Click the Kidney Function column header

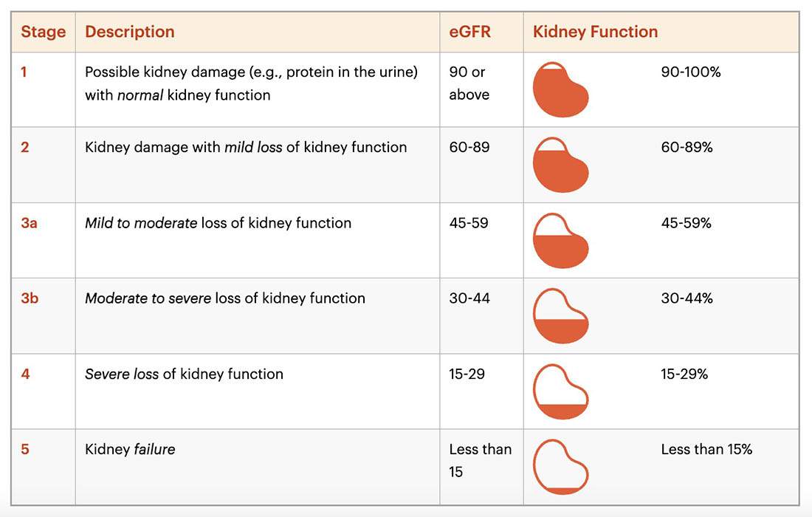pos(595,32)
